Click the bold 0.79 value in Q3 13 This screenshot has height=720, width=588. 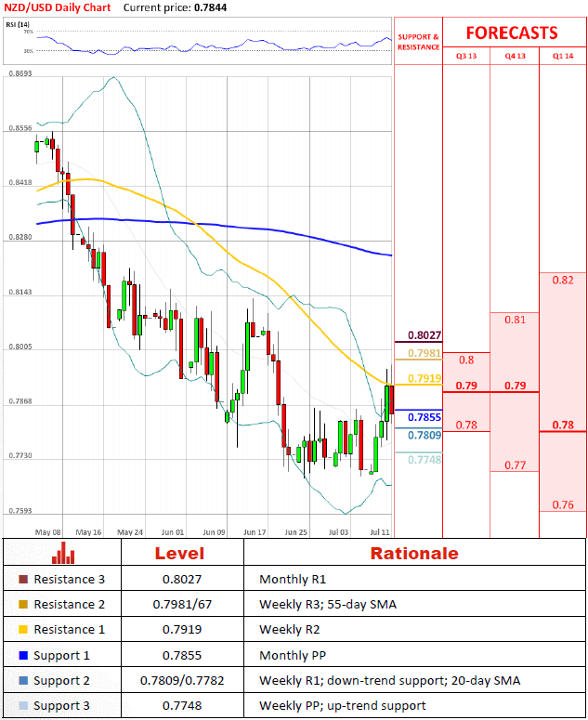tap(466, 386)
